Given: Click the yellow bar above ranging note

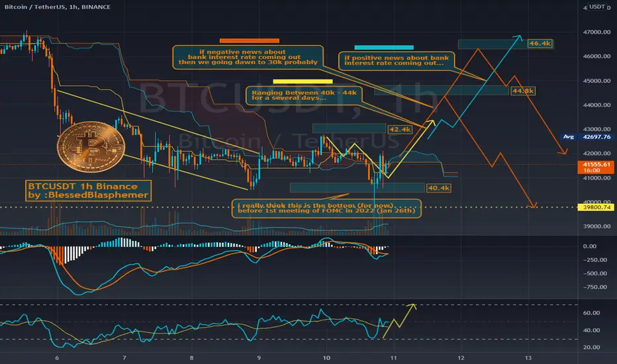Looking at the screenshot, I should [x=303, y=82].
